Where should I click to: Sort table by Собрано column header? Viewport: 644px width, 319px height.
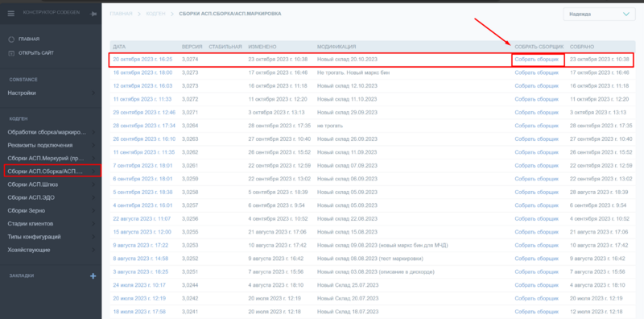point(582,47)
